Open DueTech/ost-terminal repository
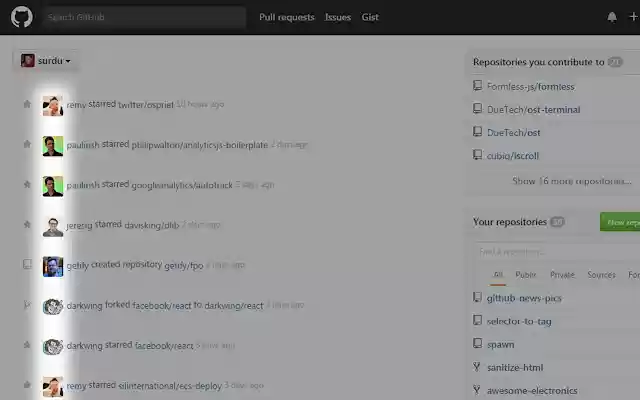This screenshot has height=400, width=640. tap(534, 109)
